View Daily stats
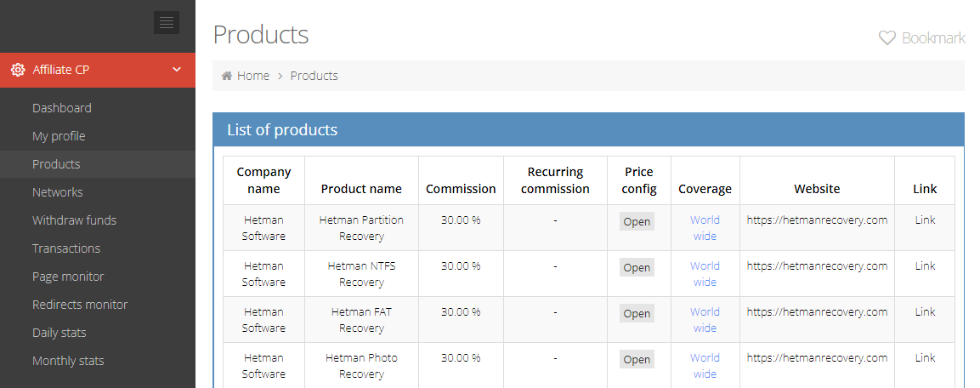 (x=59, y=333)
